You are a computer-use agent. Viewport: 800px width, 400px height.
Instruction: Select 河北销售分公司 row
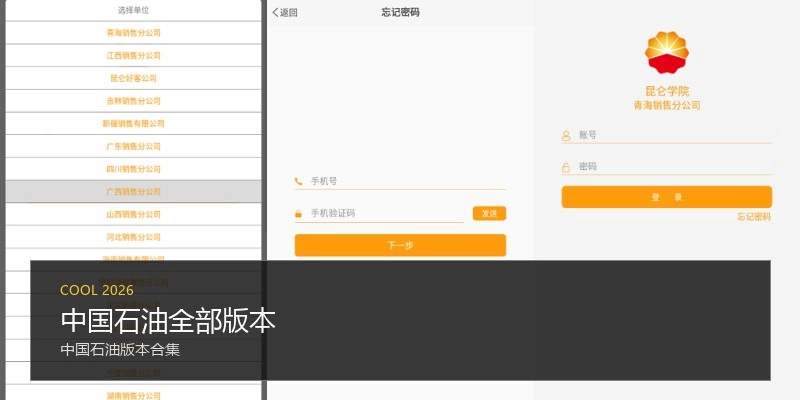pos(133,237)
